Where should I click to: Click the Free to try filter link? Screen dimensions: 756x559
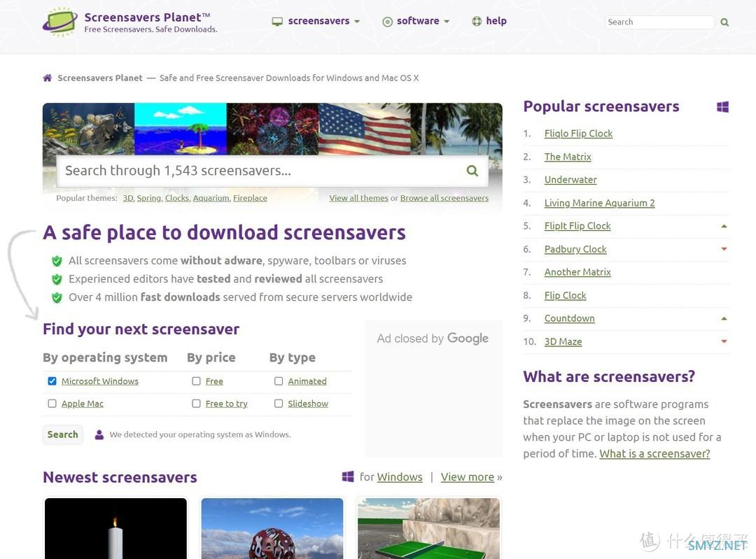pos(227,404)
